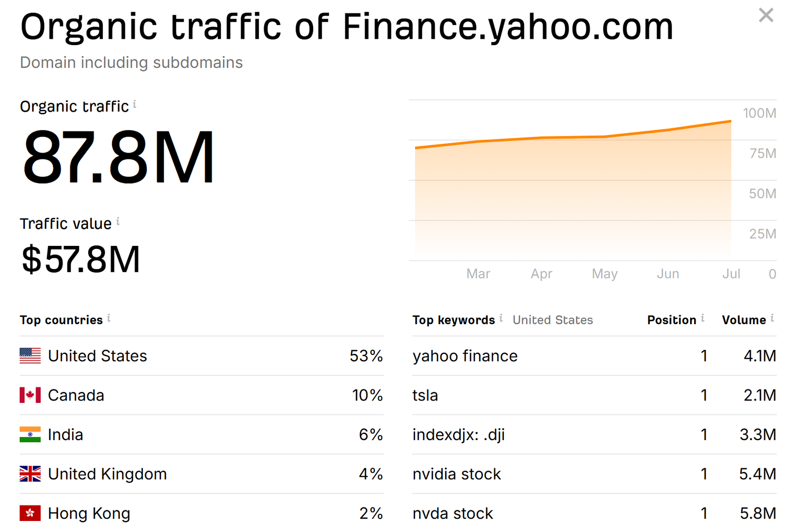The height and width of the screenshot is (532, 803).
Task: Click the info icon next to Traffic value
Action: point(118,221)
